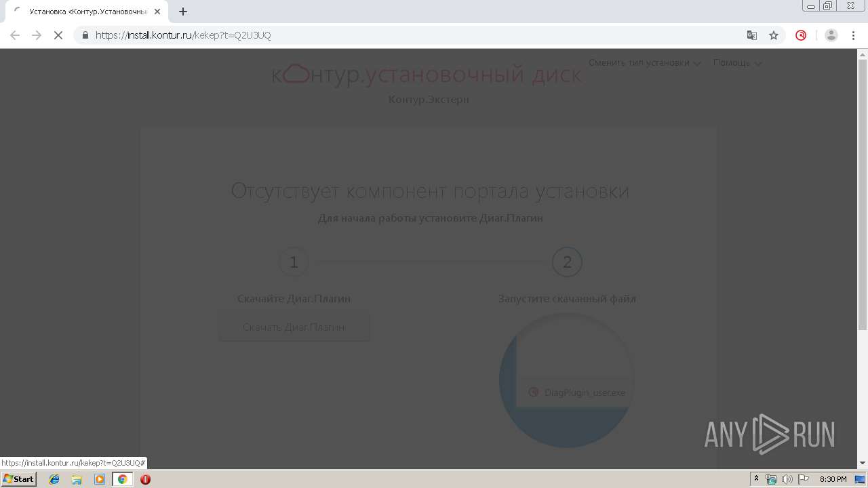868x488 pixels.
Task: Click the Контур.установочный диск logo
Action: click(427, 74)
